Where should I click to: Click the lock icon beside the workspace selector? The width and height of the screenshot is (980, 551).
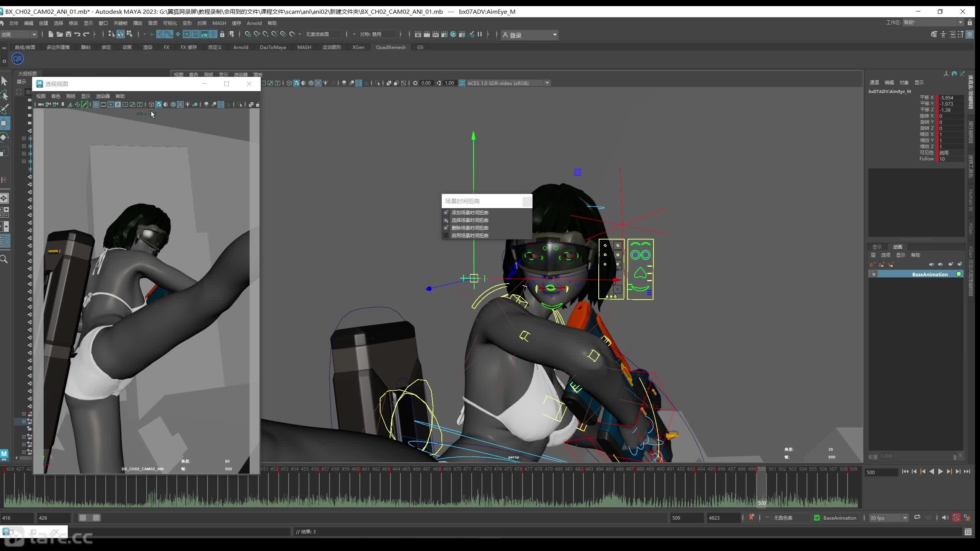coord(970,23)
